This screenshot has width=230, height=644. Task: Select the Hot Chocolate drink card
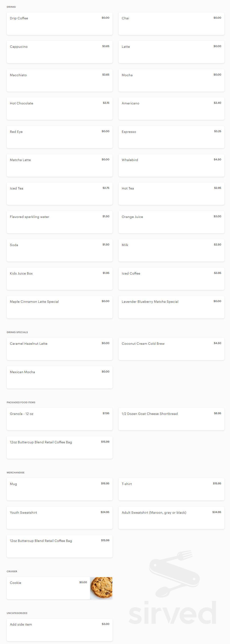pos(59,109)
